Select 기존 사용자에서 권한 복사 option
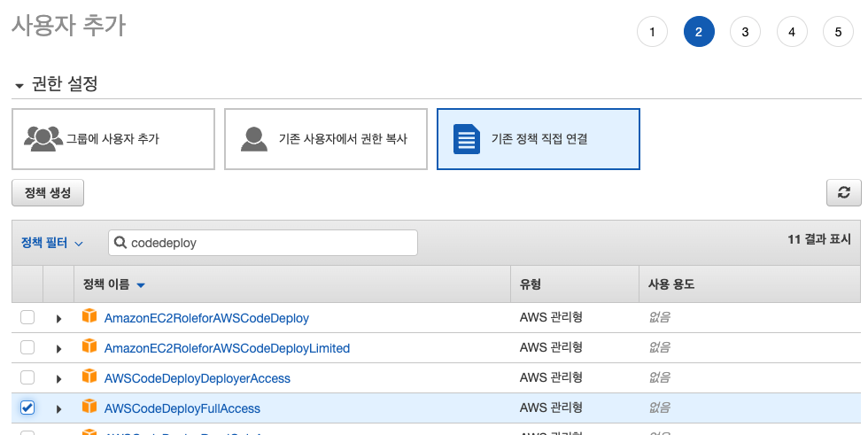The image size is (868, 435). (326, 139)
